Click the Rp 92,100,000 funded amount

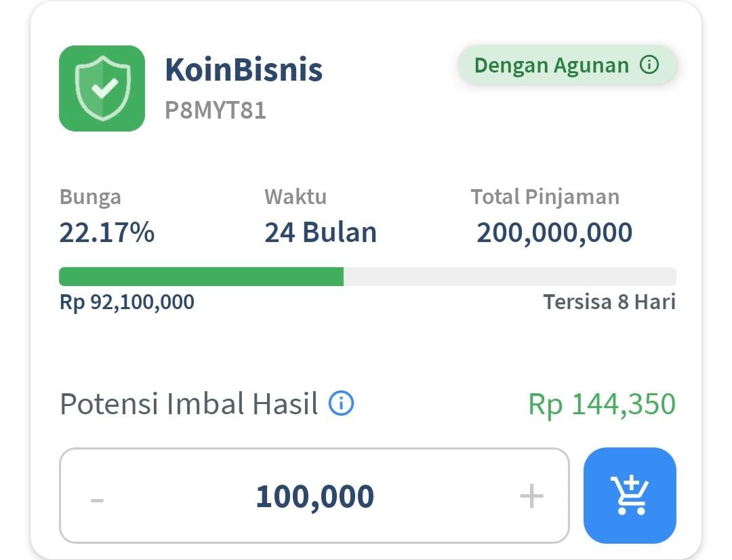(x=127, y=302)
